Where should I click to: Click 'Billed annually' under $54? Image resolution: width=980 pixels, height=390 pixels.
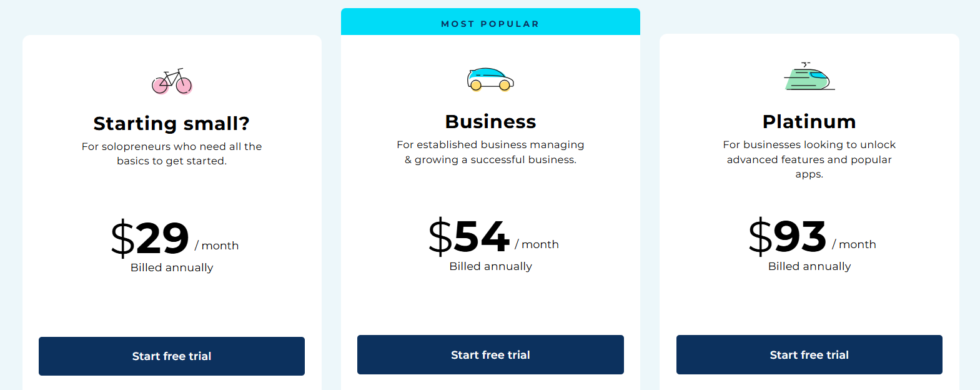(490, 266)
